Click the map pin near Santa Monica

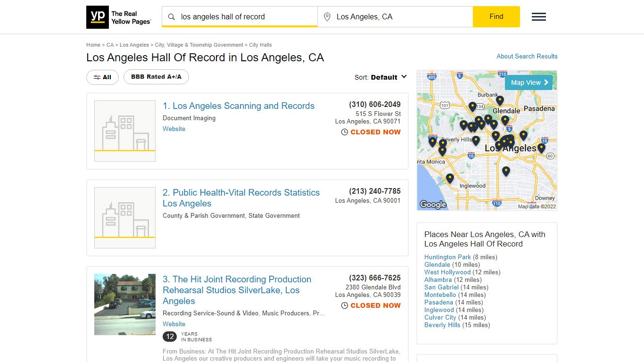(442, 151)
